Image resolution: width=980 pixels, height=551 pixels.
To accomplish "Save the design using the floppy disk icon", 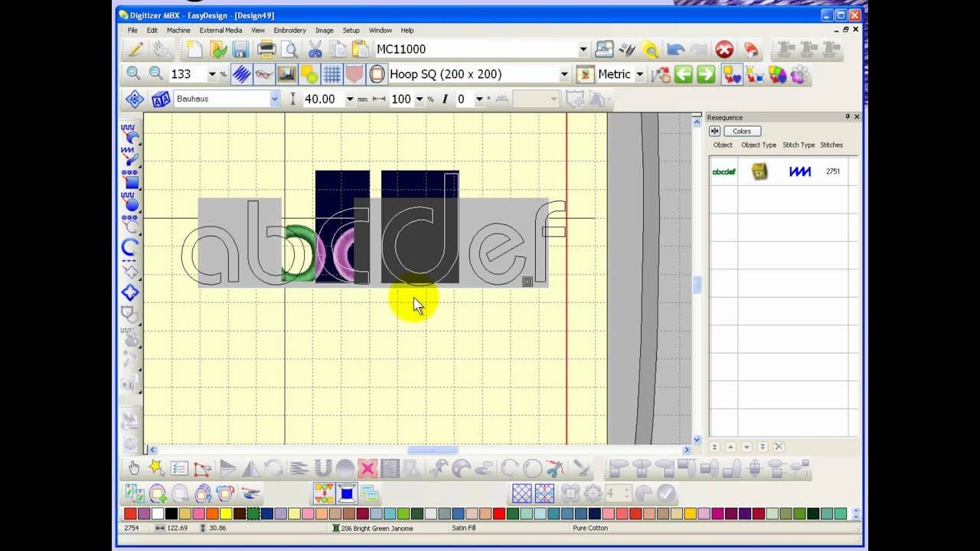I will tap(240, 50).
